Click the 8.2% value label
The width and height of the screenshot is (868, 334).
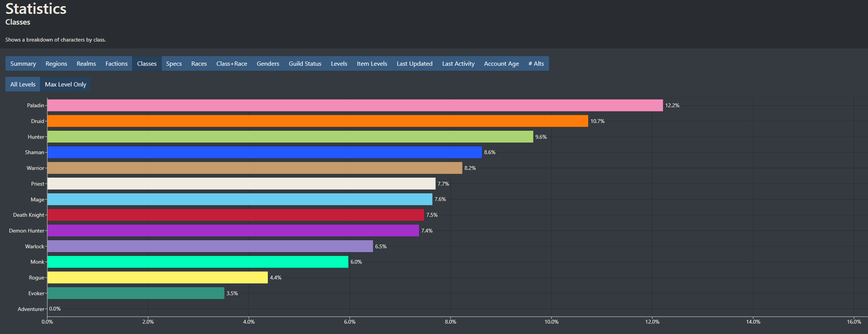tap(470, 168)
